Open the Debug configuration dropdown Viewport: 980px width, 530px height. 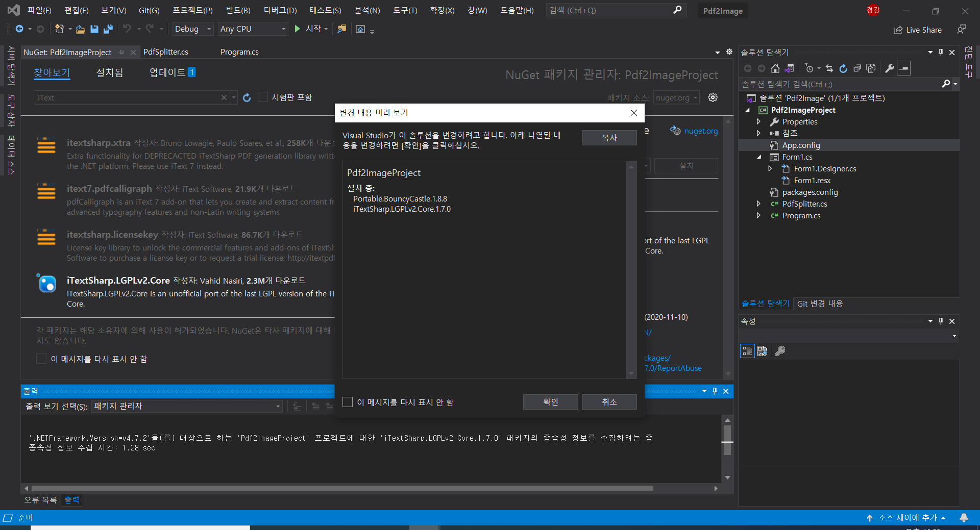(192, 29)
